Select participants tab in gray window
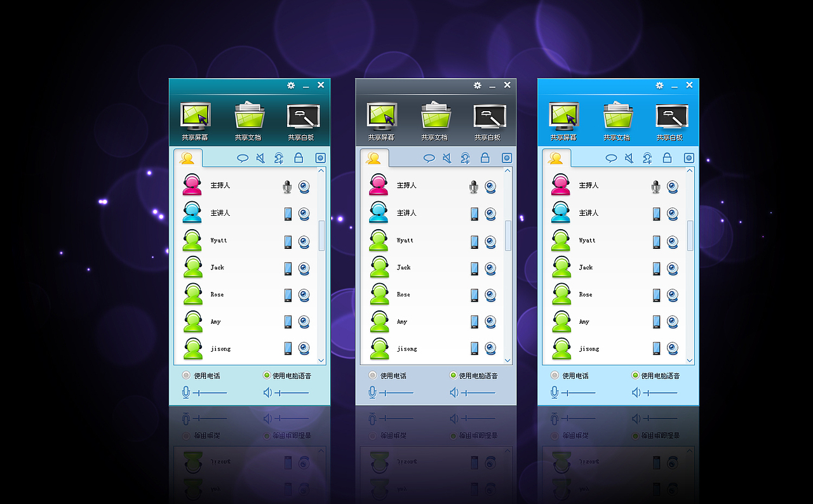 (x=374, y=158)
